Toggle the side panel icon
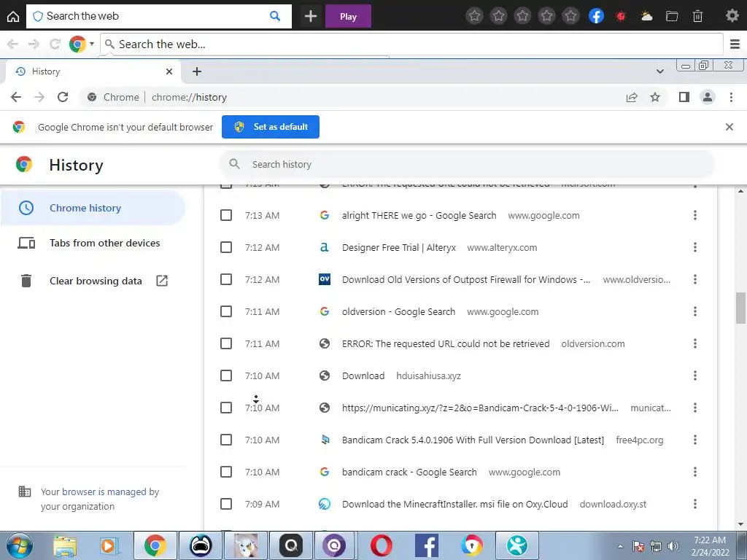 pyautogui.click(x=684, y=97)
